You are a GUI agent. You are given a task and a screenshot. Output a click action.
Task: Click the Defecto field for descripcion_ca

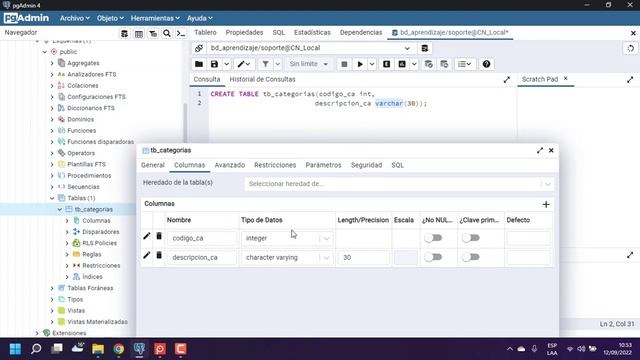pyautogui.click(x=528, y=258)
